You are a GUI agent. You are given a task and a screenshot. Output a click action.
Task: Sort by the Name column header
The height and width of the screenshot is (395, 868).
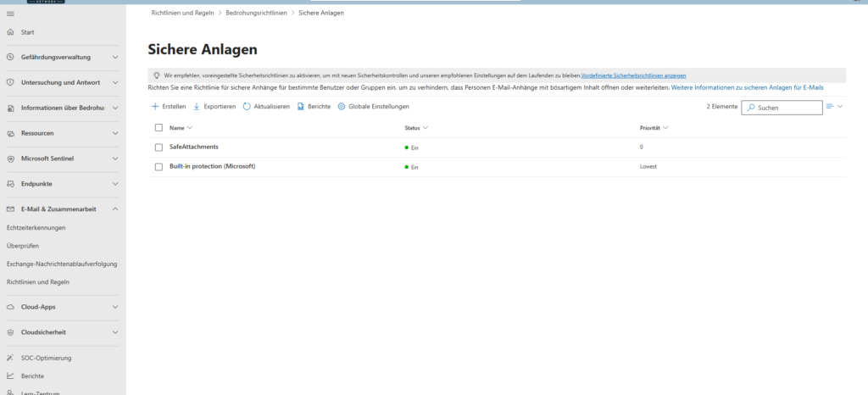coord(181,128)
